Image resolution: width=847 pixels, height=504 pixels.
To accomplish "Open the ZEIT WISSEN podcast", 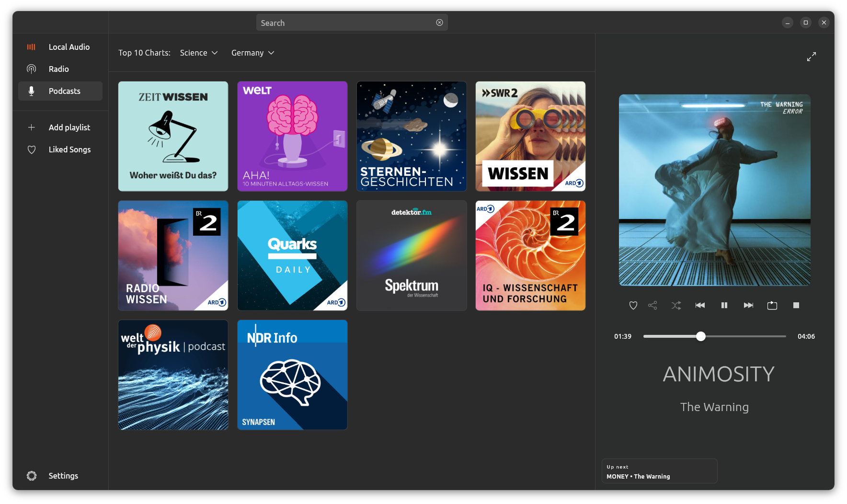I will pyautogui.click(x=173, y=136).
